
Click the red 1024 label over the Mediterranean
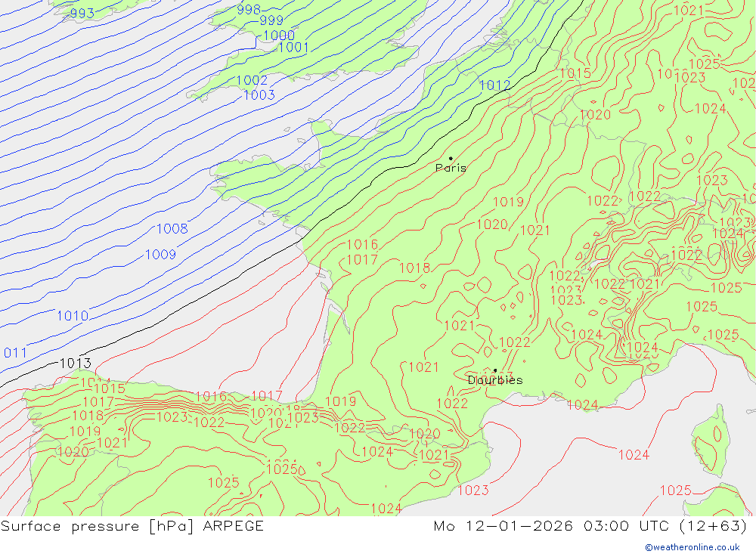634,455
